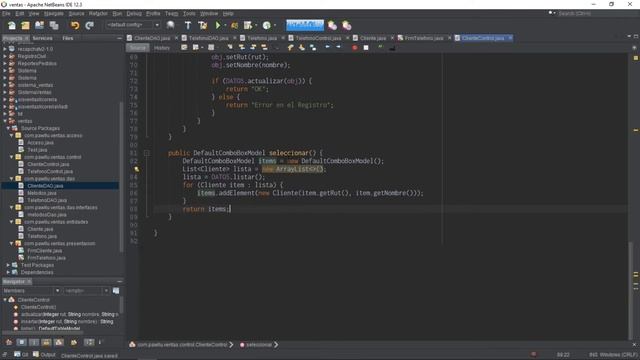Click the blue memory usage bar
This screenshot has height=360, width=640.
coord(305,25)
